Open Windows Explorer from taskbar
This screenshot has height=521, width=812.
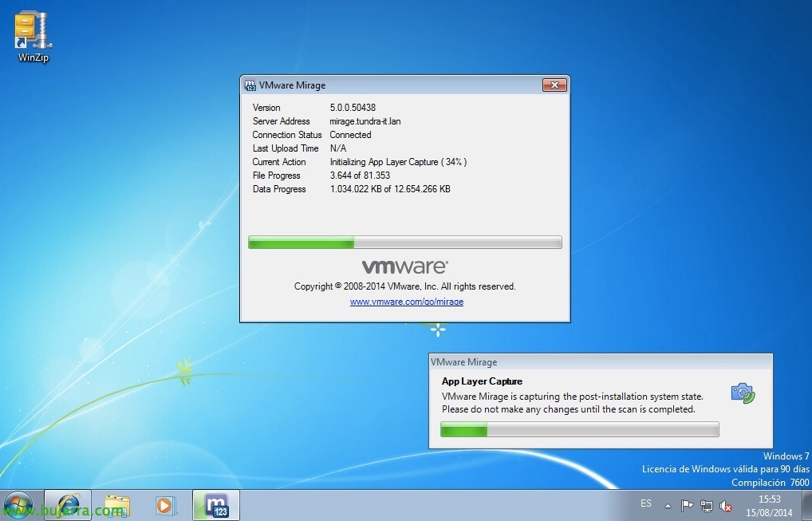pos(117,505)
